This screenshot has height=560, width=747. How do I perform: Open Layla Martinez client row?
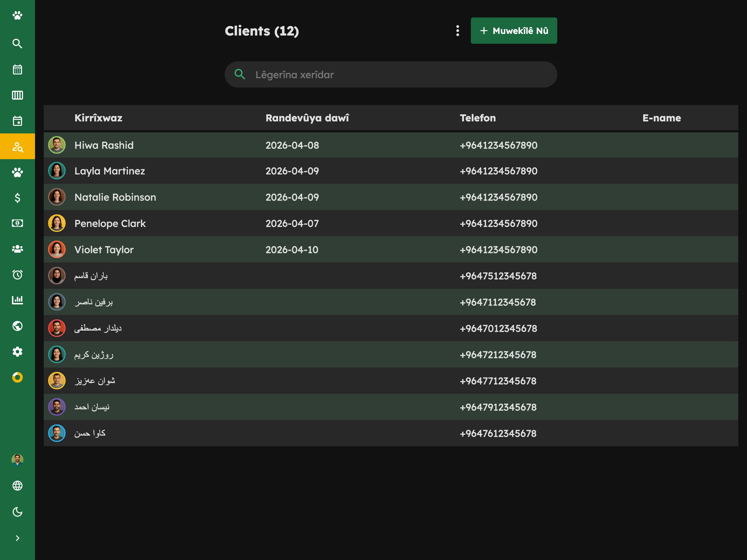click(x=391, y=171)
